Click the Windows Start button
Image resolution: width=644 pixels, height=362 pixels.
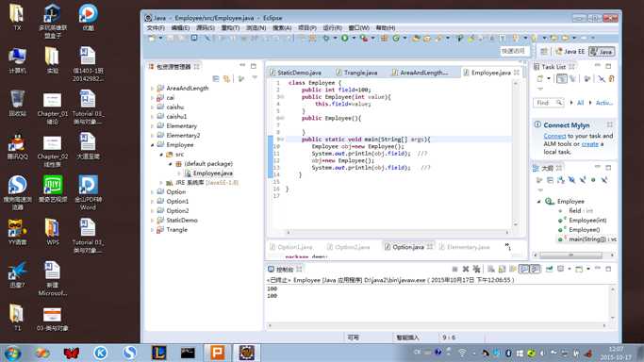(12, 353)
